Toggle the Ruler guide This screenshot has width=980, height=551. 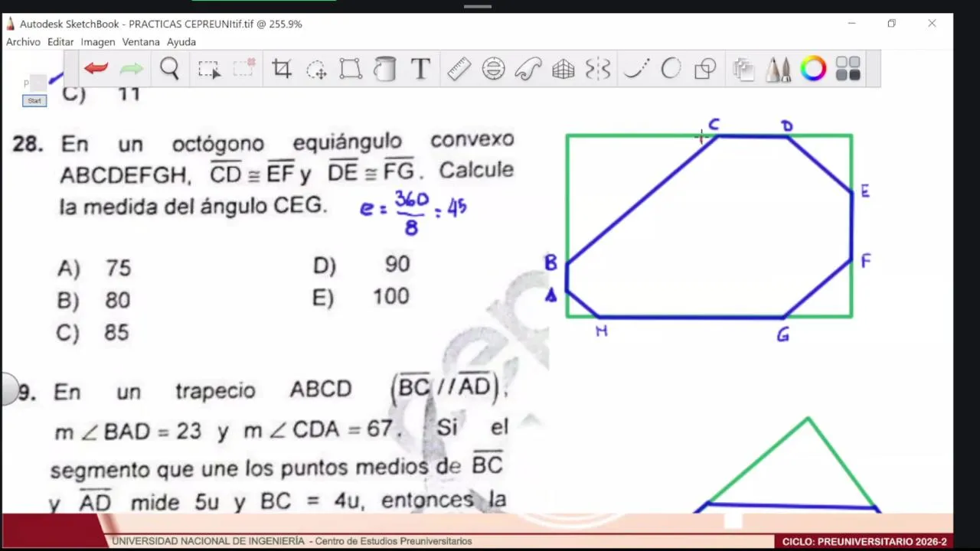pyautogui.click(x=459, y=69)
